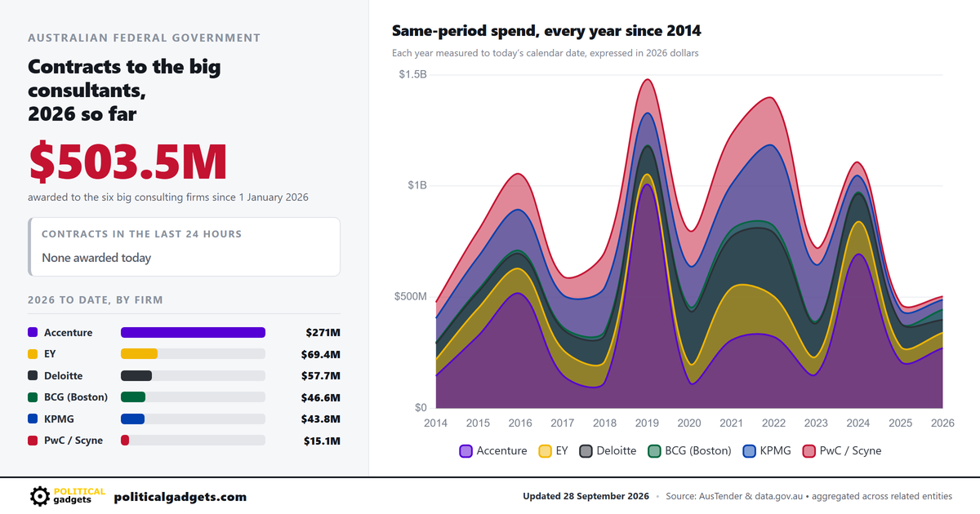Click the $1.5B y-axis label
This screenshot has width=980, height=514.
tap(412, 74)
